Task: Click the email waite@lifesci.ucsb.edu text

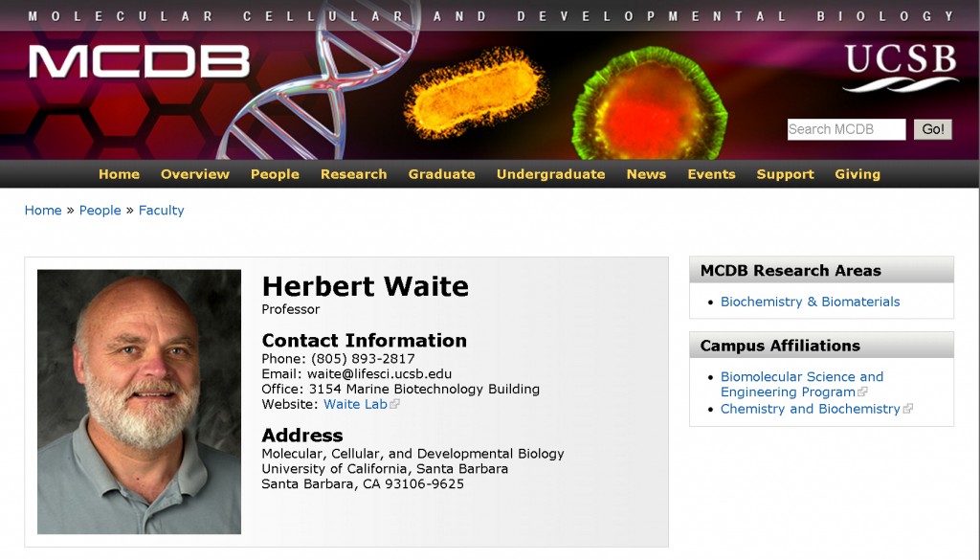Action: (x=379, y=373)
